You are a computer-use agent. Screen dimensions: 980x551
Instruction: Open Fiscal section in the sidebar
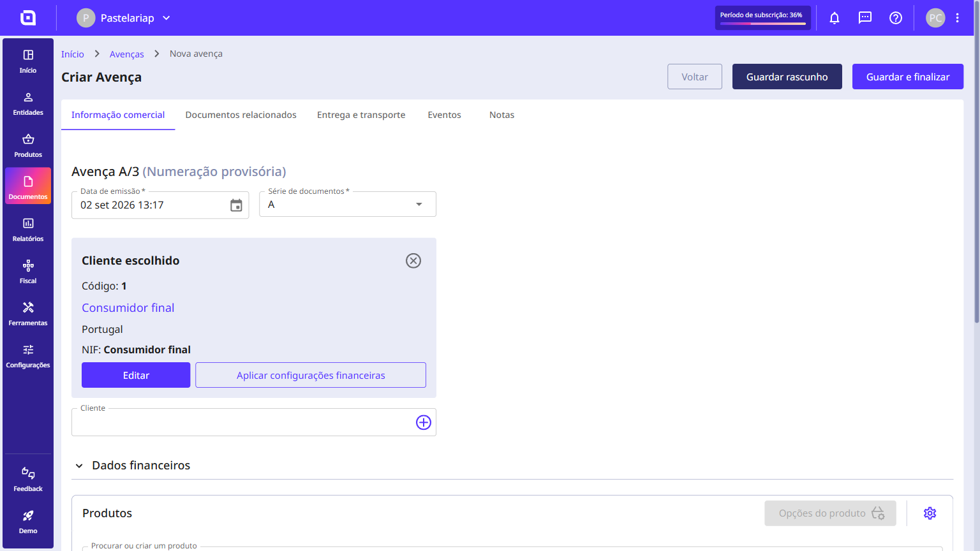coord(28,272)
